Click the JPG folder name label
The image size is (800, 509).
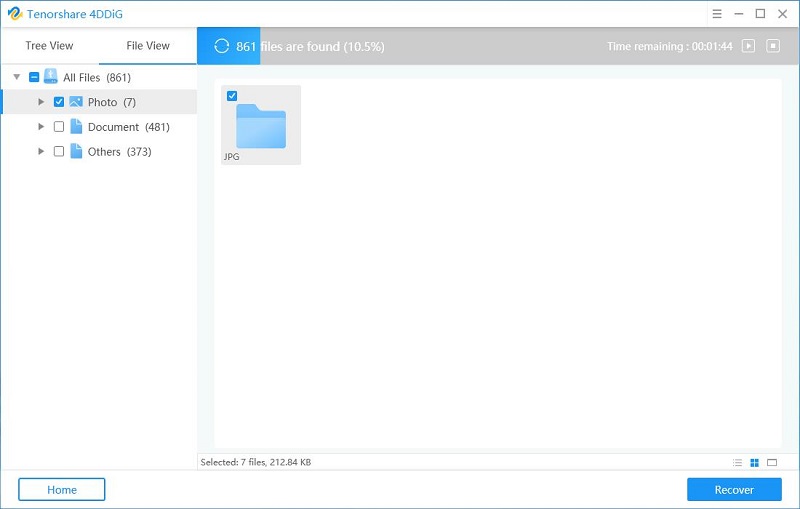[231, 157]
